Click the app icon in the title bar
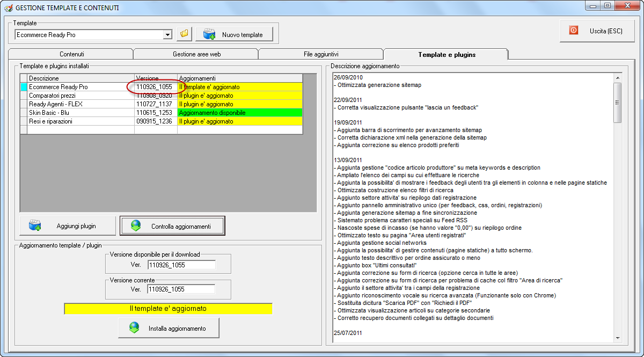 pyautogui.click(x=8, y=8)
